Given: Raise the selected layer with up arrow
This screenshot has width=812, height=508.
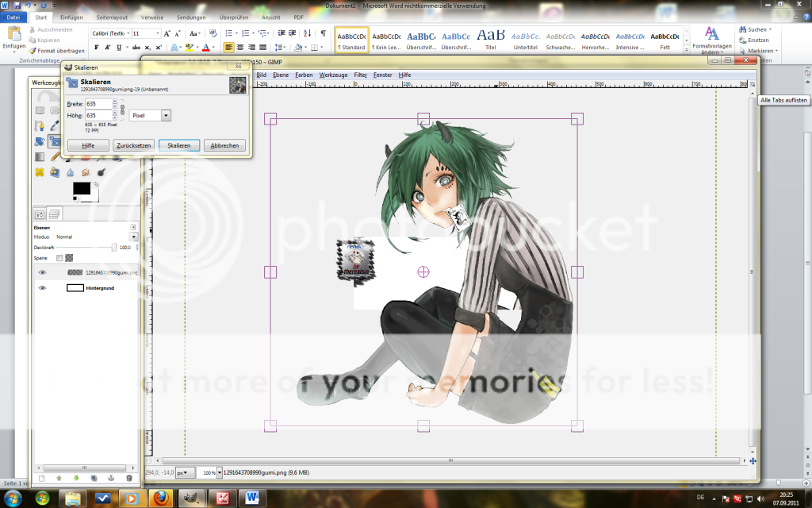Looking at the screenshot, I should pos(59,478).
